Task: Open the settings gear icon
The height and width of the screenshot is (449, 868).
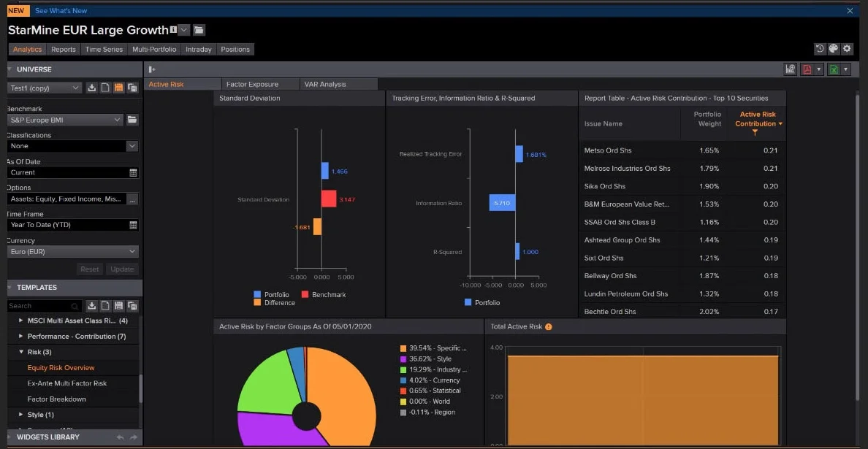Action: tap(847, 49)
